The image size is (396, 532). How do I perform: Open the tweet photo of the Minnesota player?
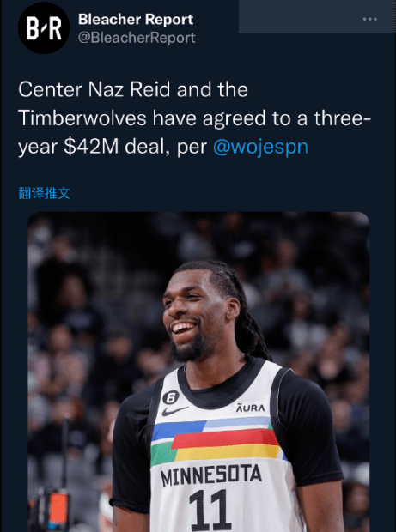198,372
